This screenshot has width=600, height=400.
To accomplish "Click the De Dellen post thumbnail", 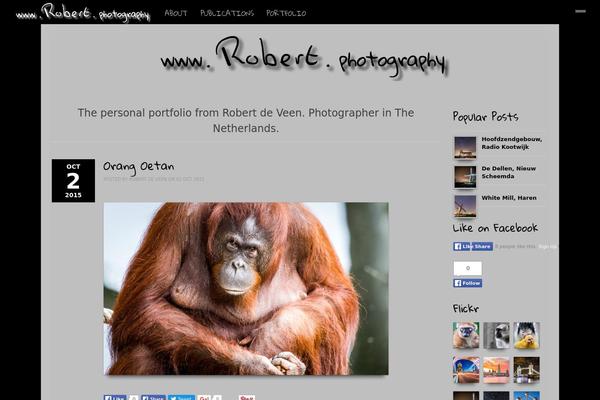I will (x=465, y=177).
